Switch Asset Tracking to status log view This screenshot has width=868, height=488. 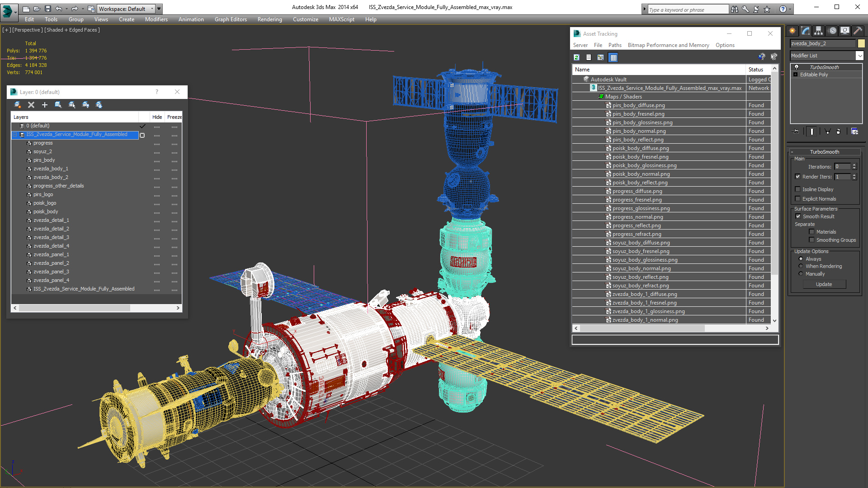coord(589,57)
